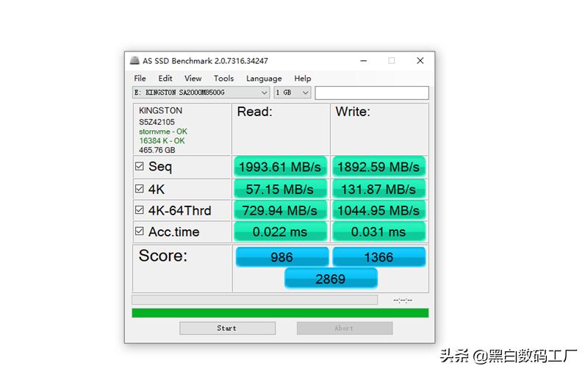Click the 4K write result 131.87 MB/s
The width and height of the screenshot is (588, 374).
[x=379, y=190]
